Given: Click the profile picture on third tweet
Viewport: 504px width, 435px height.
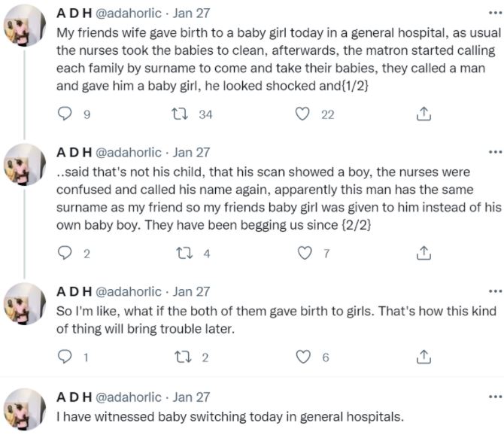Looking at the screenshot, I should pyautogui.click(x=25, y=303).
